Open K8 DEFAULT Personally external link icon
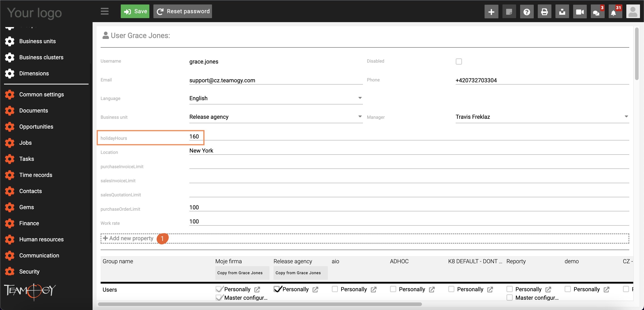 [490, 289]
